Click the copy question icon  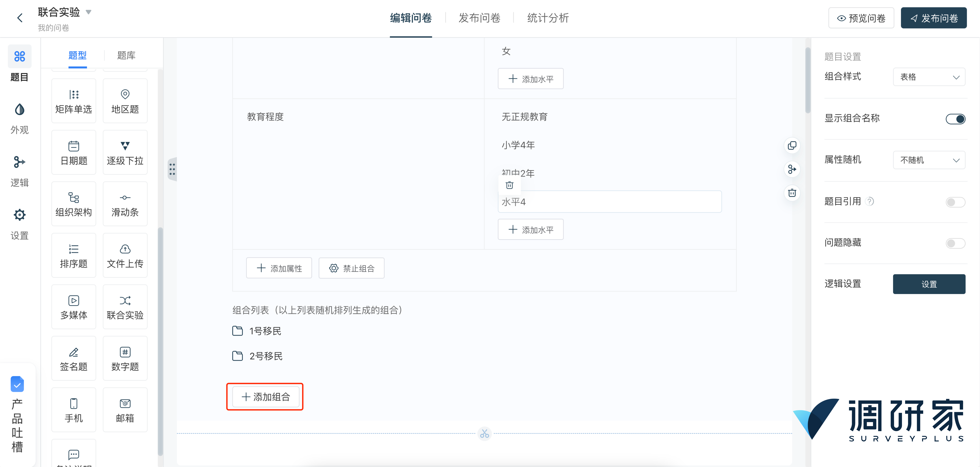pos(792,145)
